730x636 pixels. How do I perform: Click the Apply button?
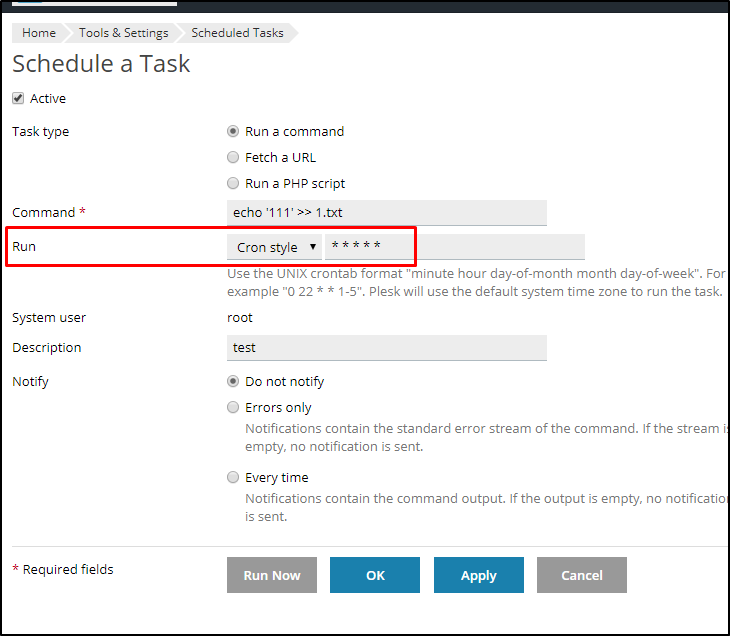479,575
